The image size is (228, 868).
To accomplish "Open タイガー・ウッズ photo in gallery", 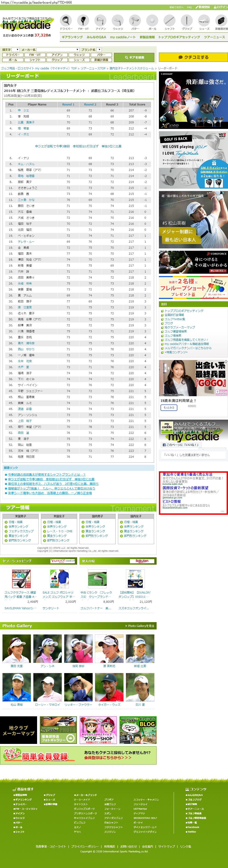I will (109, 687).
